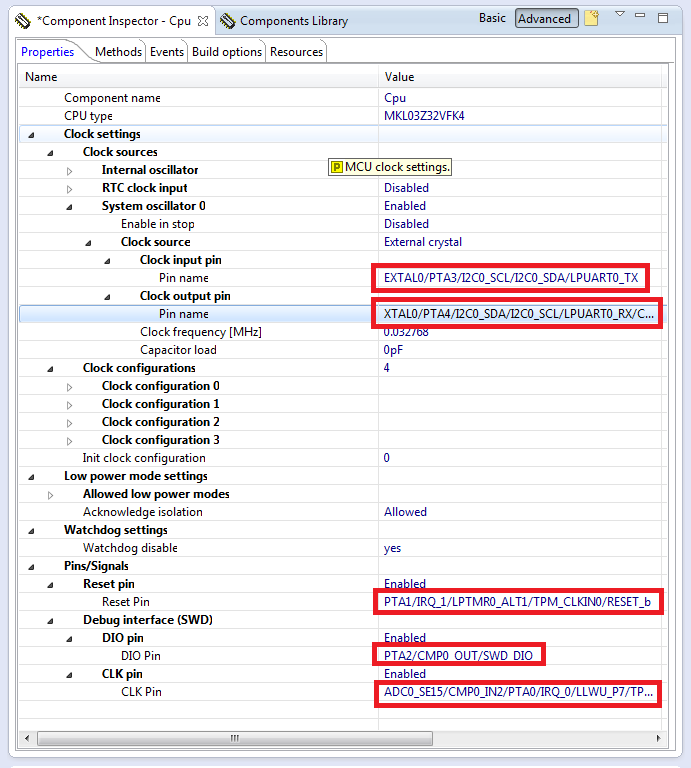Viewport: 691px width, 768px height.
Task: Expand Clock configuration 0
Action: 70,387
